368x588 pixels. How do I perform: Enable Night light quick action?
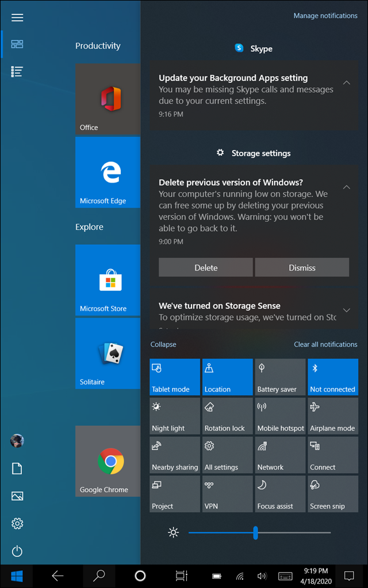click(175, 416)
